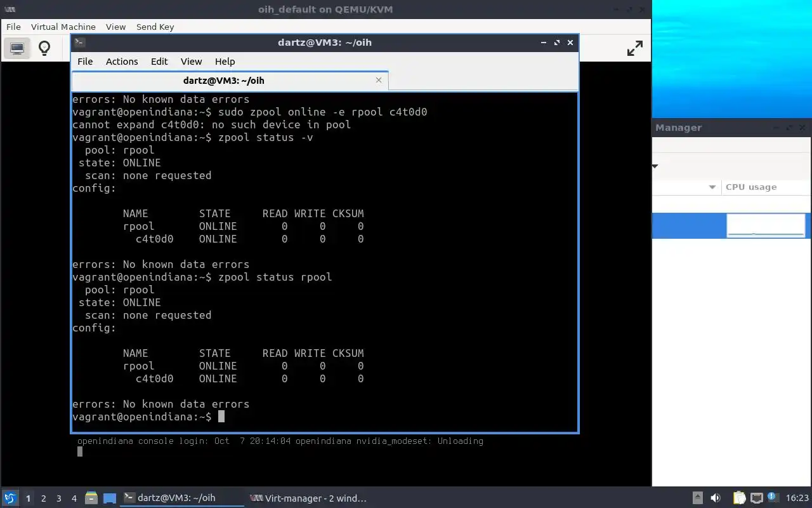Screen dimensions: 812x508
Task: Open virtual hardware details lightbulb icon
Action: click(44, 48)
